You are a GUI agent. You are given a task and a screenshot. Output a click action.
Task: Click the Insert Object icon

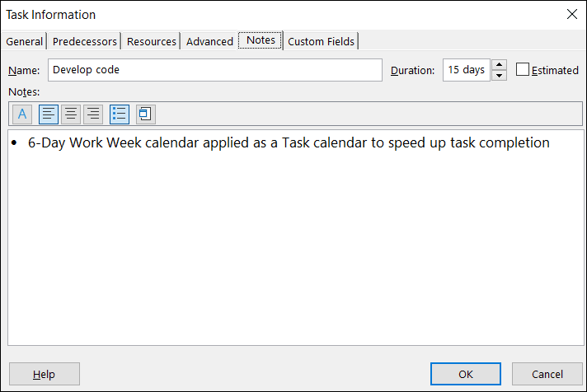(146, 114)
